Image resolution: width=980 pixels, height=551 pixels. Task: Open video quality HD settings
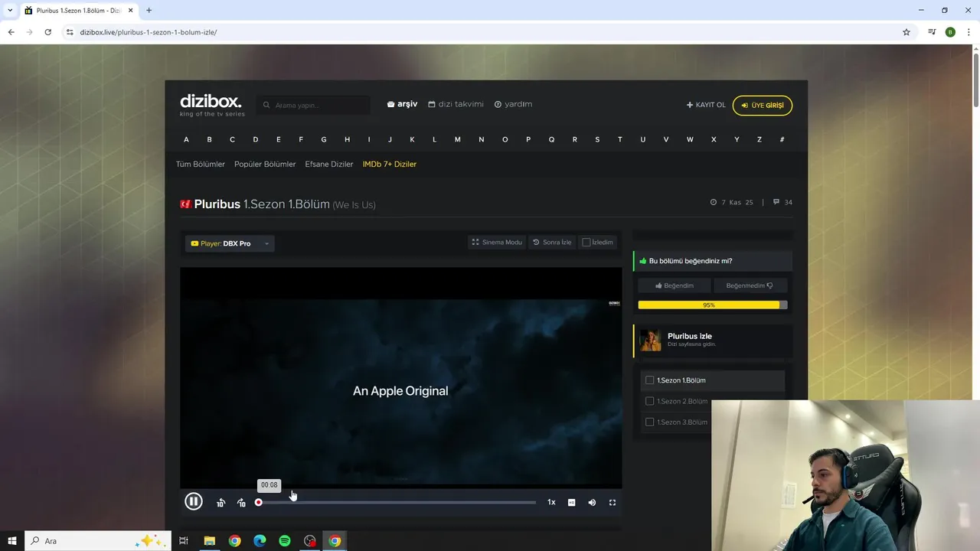[571, 503]
